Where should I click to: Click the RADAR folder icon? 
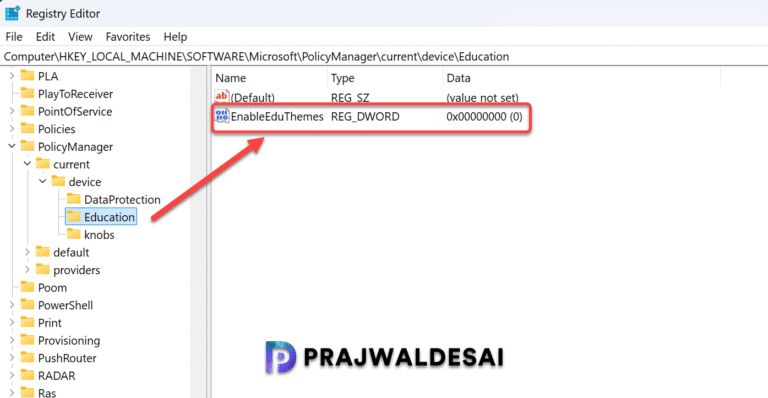point(27,375)
